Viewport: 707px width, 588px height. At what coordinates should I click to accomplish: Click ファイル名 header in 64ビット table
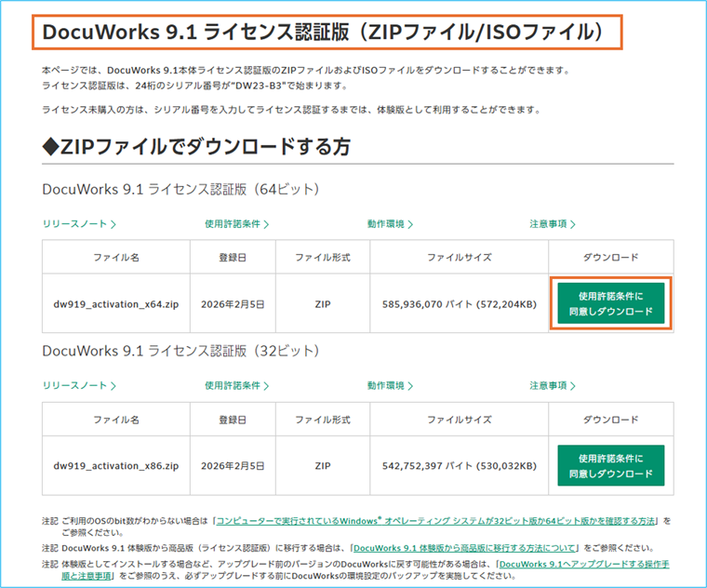[116, 257]
